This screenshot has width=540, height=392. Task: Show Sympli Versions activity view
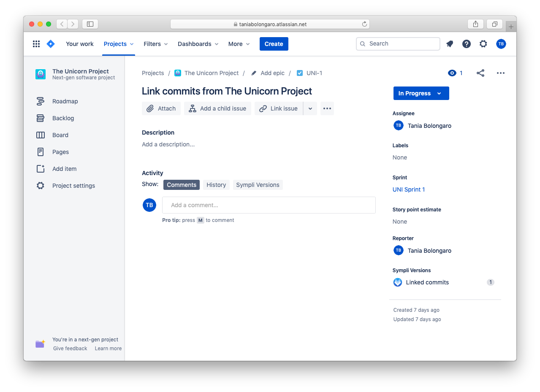(x=258, y=185)
